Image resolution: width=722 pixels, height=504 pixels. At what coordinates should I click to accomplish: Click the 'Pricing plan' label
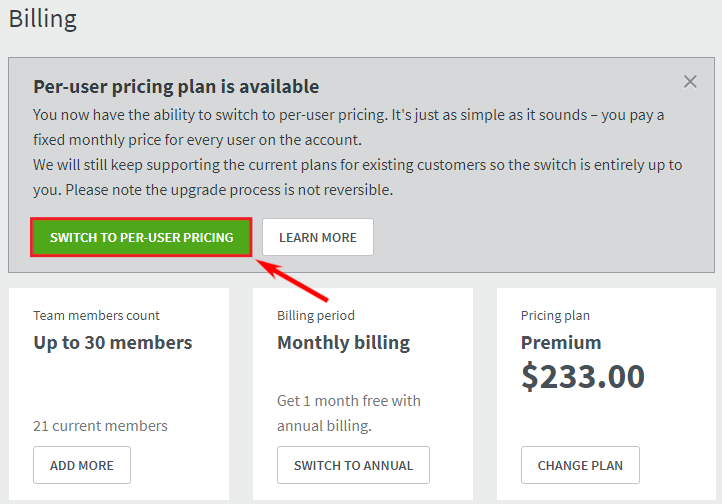point(555,315)
